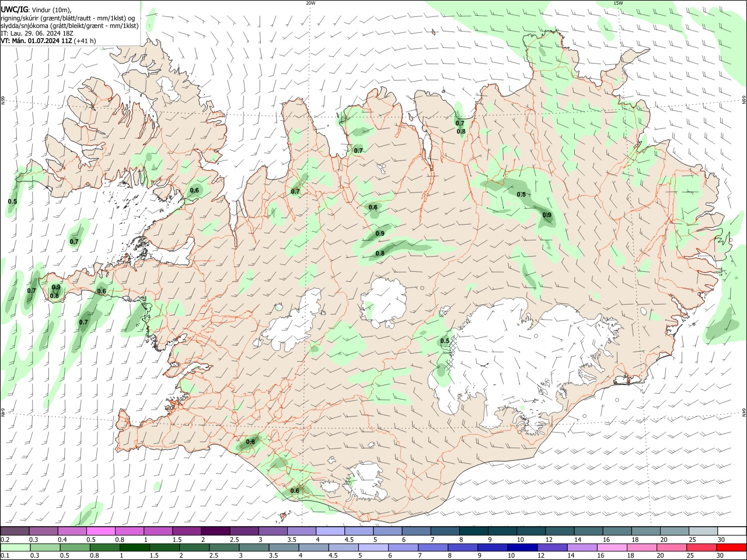Screen dimensions: 747x560
Task: Click the 0.7 value above 0.8 on north coast
Action: 460,123
